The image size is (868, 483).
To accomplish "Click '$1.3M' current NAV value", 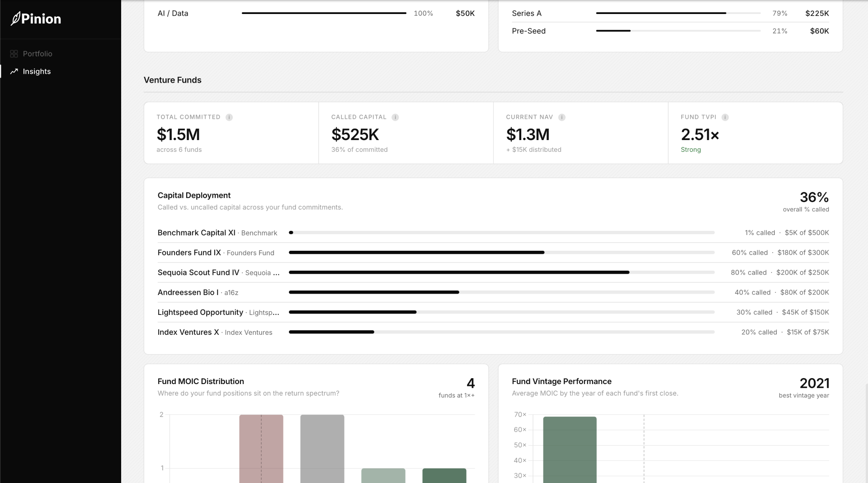I will click(528, 134).
